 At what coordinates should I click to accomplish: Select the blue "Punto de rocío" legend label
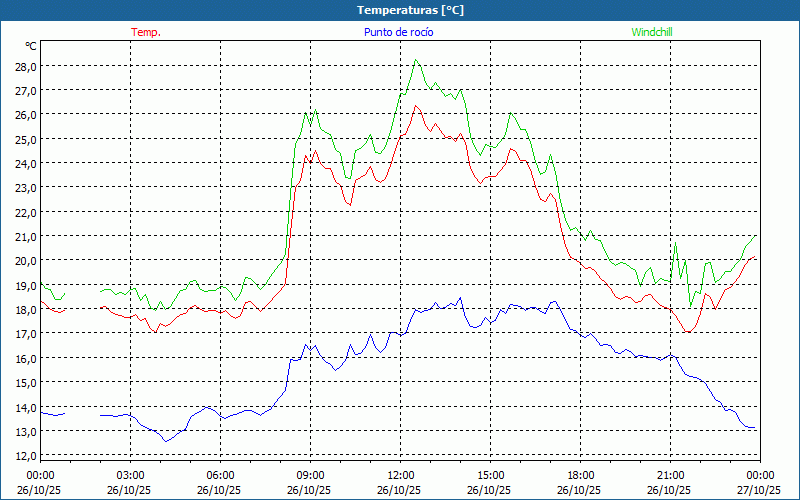point(399,32)
